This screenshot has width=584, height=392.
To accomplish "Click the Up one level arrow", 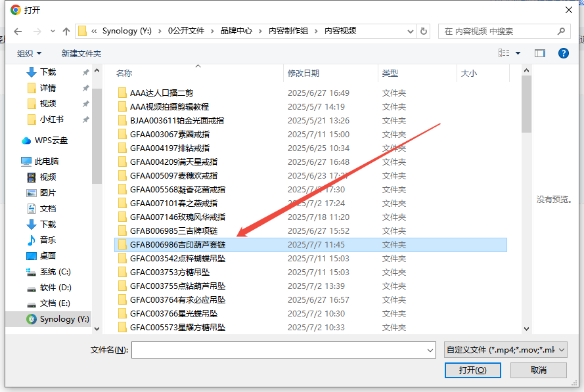I will pos(66,31).
